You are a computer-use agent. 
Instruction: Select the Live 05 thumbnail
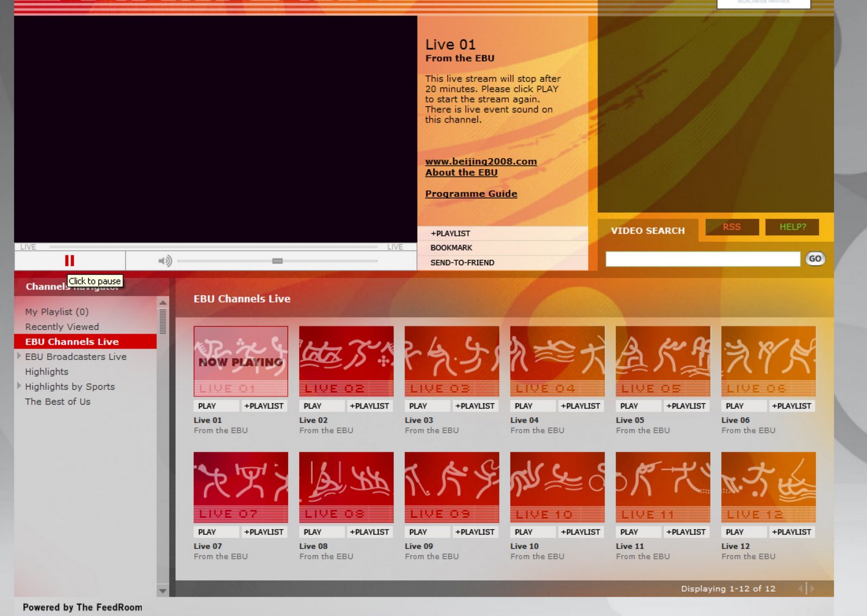663,361
